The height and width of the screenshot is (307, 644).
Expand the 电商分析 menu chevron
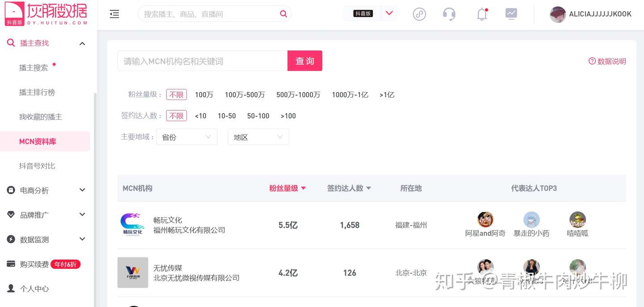point(82,190)
